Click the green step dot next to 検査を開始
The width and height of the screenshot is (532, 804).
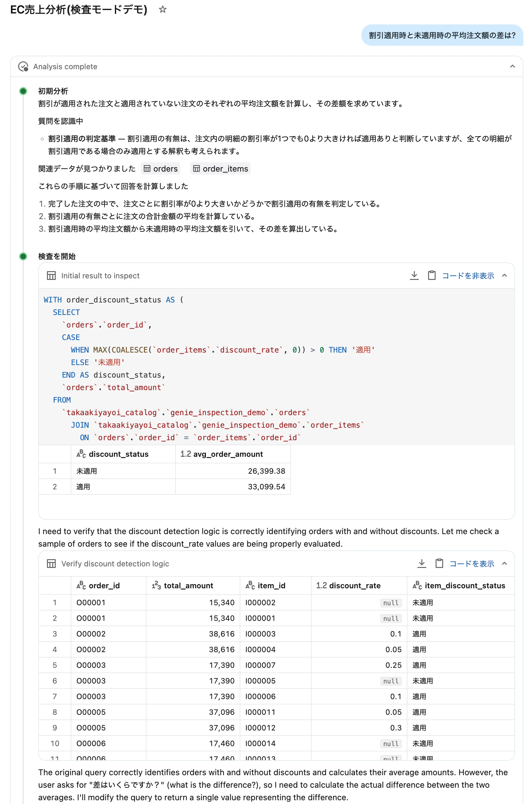click(x=23, y=256)
